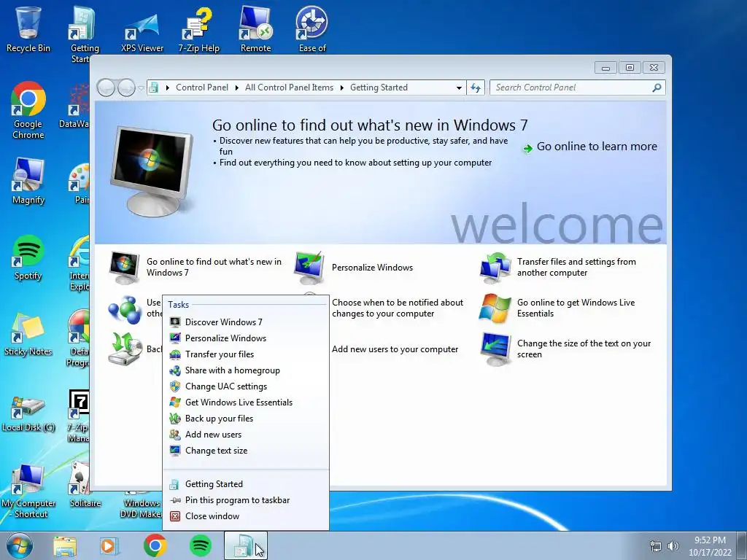
Task: Expand recent pages dropdown arrow
Action: (x=141, y=88)
